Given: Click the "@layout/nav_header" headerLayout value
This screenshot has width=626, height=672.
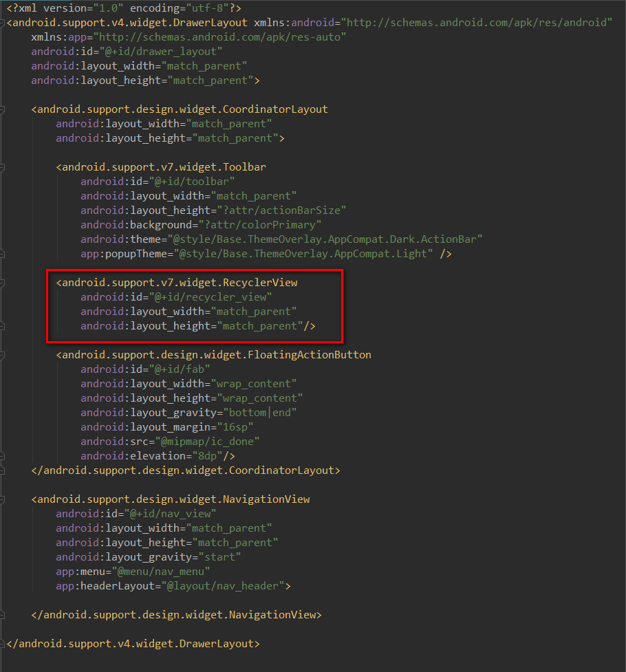Looking at the screenshot, I should [222, 586].
